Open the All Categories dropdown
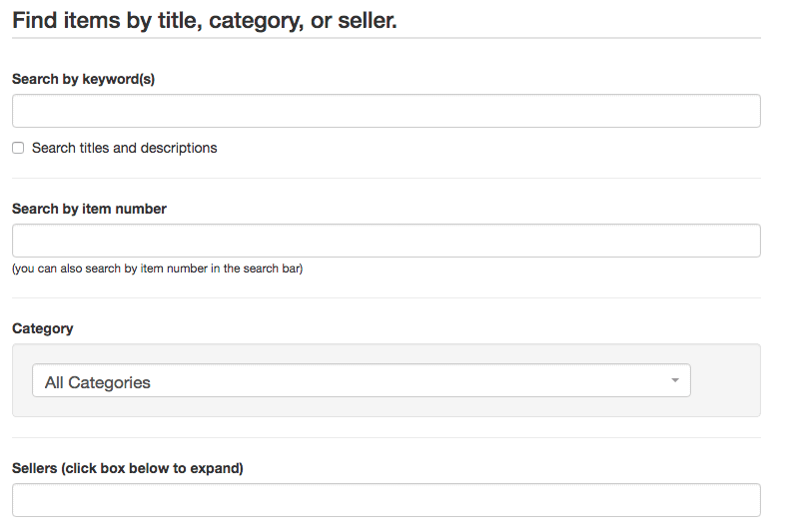Screen dimensions: 798x532 361,380
